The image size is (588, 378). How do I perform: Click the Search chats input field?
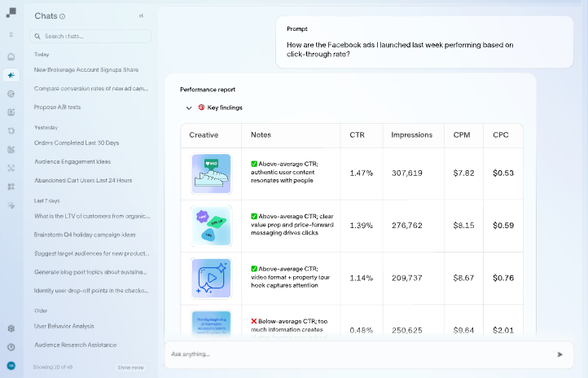(x=90, y=36)
